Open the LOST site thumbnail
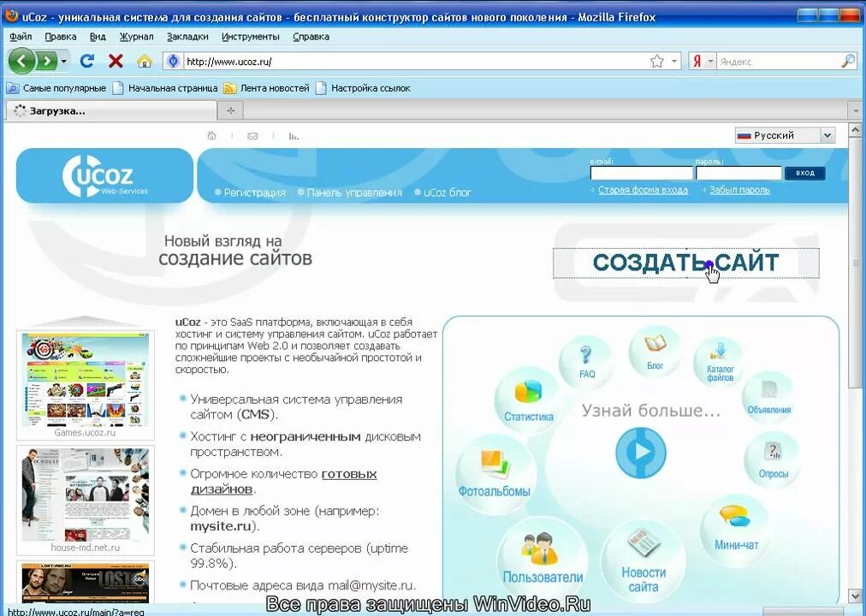Viewport: 866px width, 616px height. (x=85, y=583)
